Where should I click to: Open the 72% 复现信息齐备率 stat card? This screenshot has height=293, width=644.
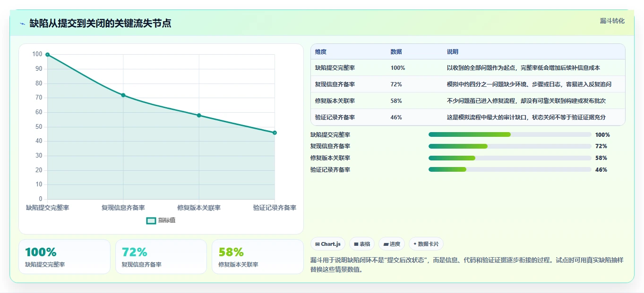[x=161, y=257]
